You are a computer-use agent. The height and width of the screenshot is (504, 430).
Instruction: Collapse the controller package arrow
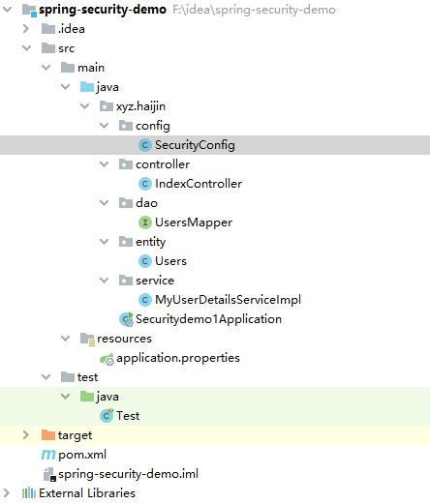(104, 164)
